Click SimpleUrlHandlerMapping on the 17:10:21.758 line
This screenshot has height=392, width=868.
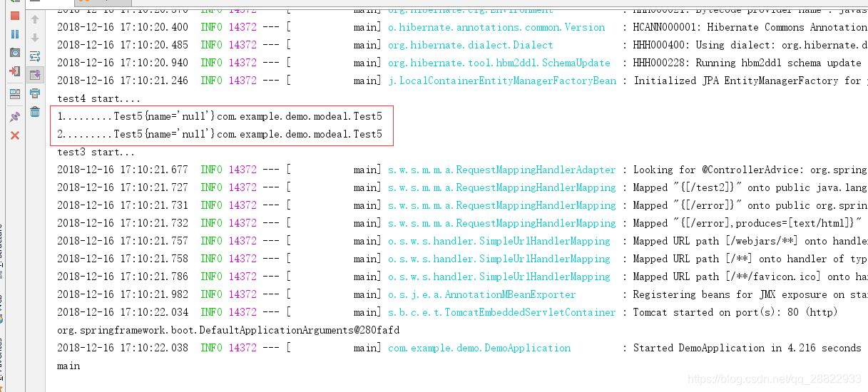(x=499, y=259)
